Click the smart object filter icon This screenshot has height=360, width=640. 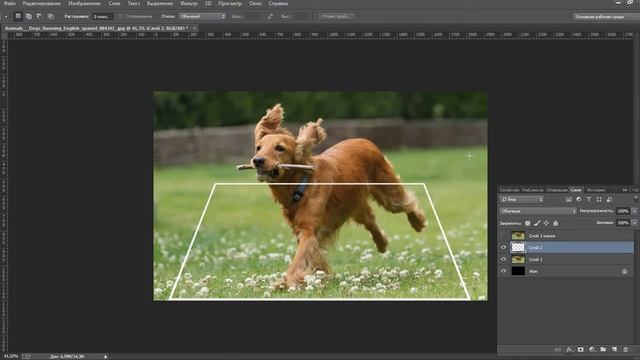tap(609, 199)
